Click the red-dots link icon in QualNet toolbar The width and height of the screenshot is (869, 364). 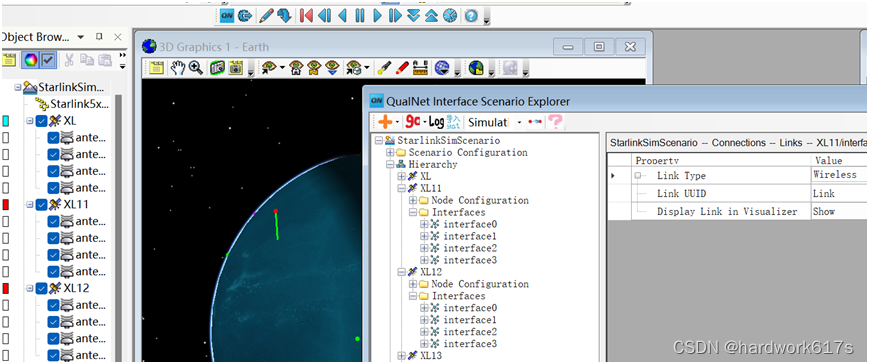click(x=535, y=121)
